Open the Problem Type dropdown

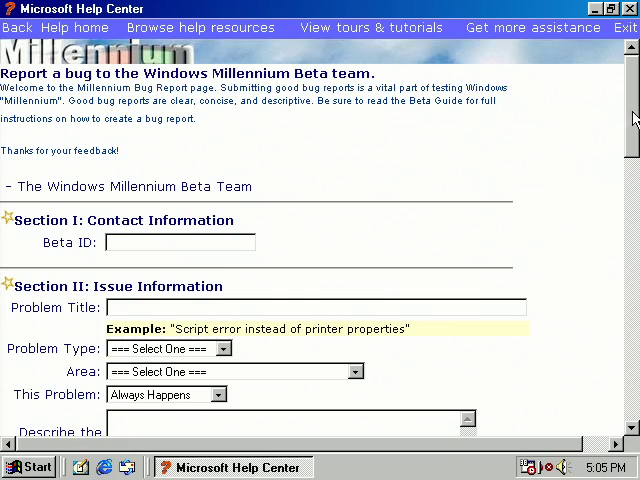click(169, 349)
